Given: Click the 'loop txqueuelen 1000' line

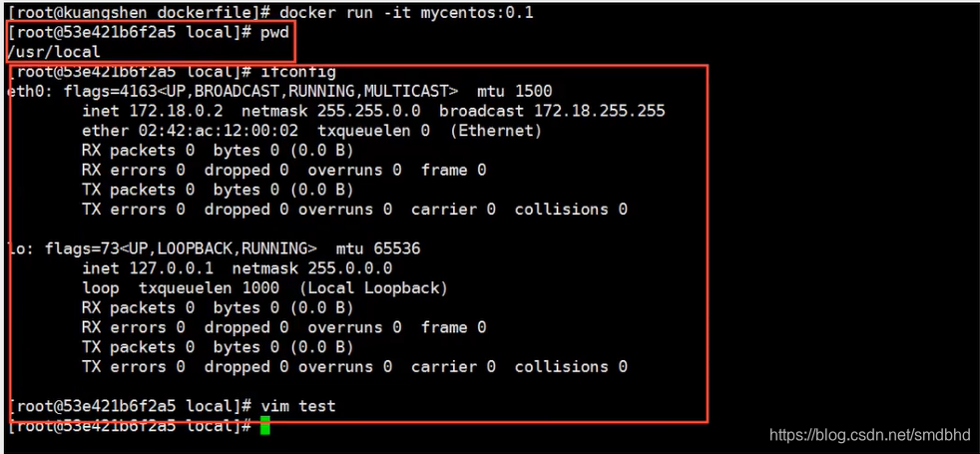Looking at the screenshot, I should click(264, 288).
